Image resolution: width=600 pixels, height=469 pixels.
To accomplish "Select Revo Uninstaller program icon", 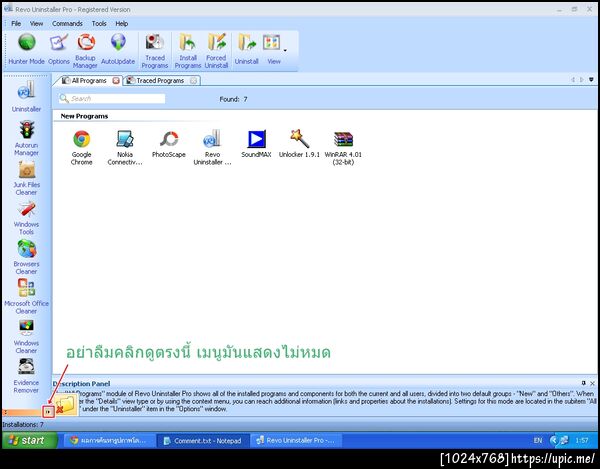I will click(212, 148).
